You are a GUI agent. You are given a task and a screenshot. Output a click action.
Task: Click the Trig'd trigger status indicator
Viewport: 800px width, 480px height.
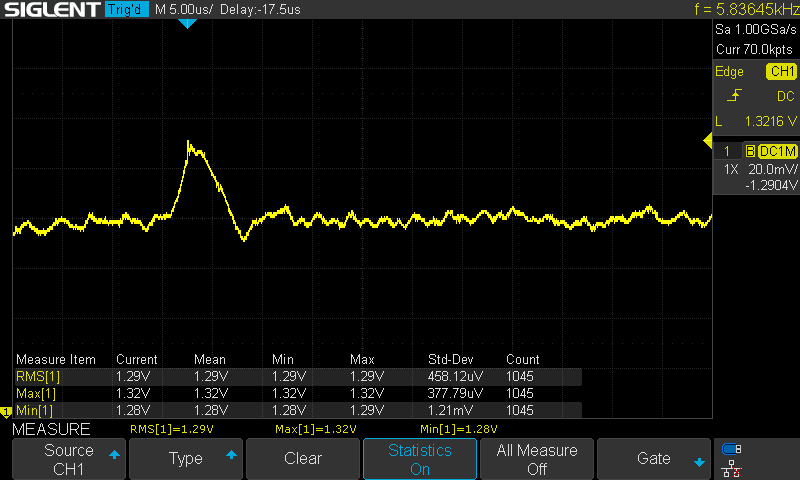127,9
